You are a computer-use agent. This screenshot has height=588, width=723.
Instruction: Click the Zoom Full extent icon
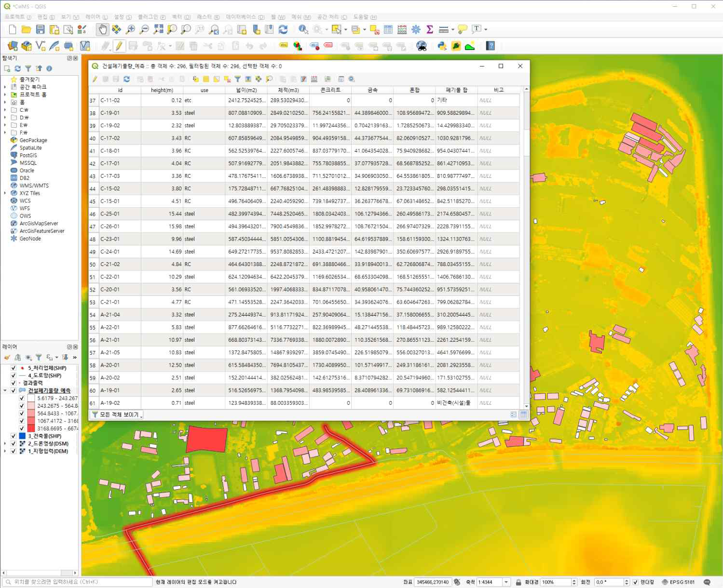158,30
